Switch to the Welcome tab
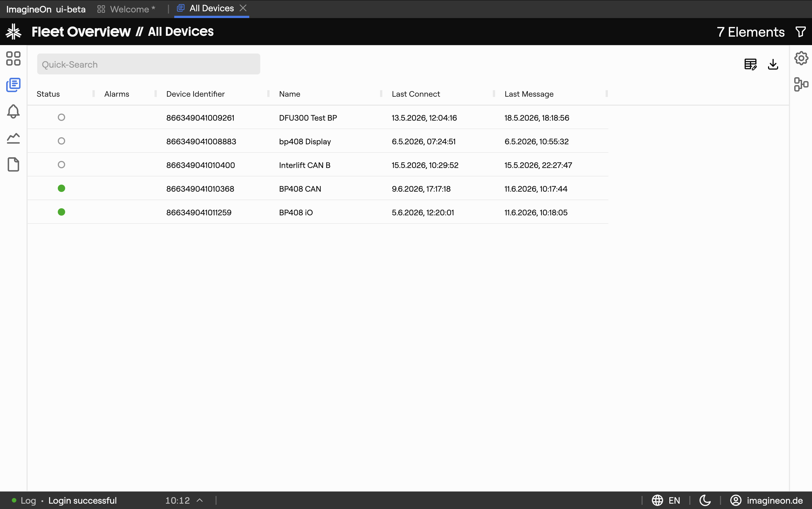 point(126,9)
